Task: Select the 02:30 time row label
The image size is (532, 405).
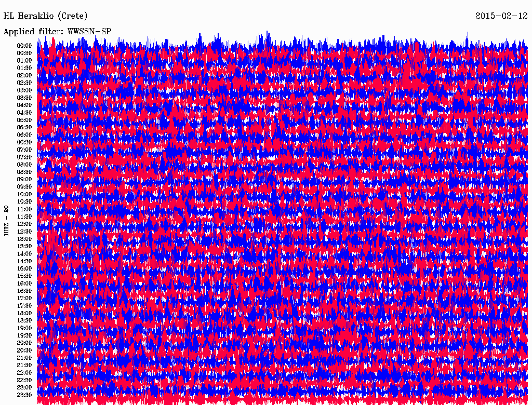Action: [x=24, y=83]
